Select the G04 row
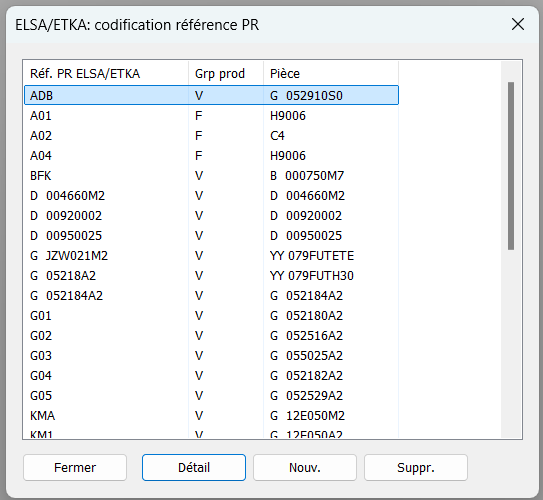 [x=211, y=376]
